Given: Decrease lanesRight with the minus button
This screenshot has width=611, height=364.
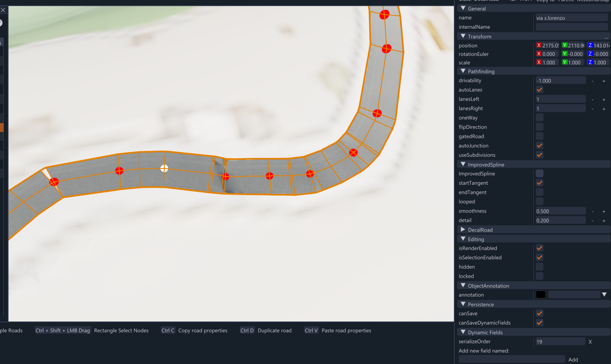Looking at the screenshot, I should click(x=592, y=109).
